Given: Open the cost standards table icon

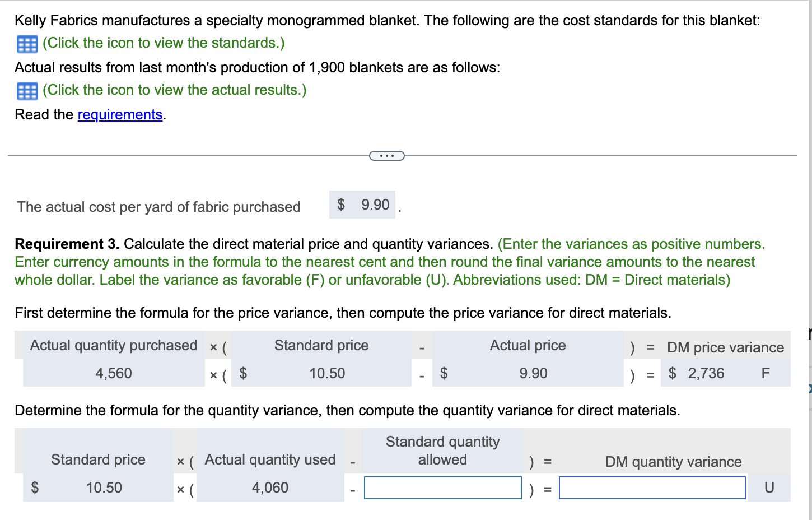Looking at the screenshot, I should 27,44.
